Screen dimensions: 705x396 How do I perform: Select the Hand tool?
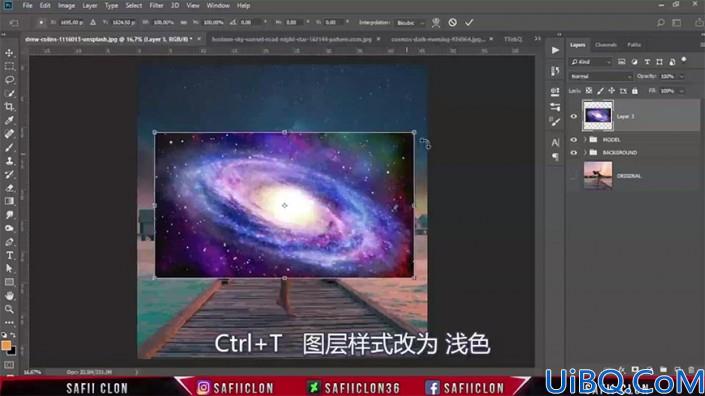[9, 296]
